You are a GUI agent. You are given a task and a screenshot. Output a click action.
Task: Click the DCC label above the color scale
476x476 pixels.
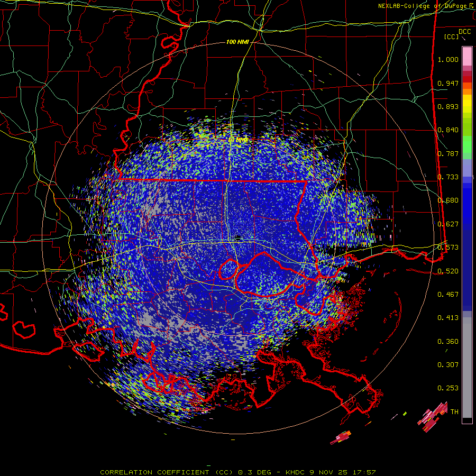tap(464, 32)
